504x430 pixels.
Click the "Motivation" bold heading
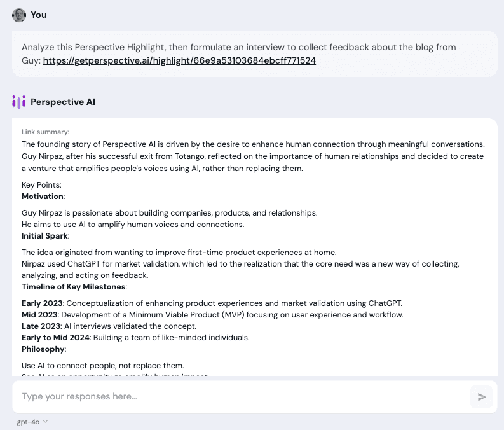click(x=43, y=196)
